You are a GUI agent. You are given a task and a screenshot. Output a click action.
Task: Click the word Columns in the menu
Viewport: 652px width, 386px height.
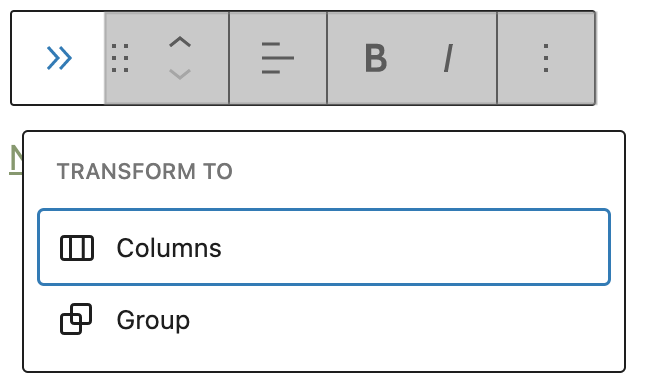pos(169,248)
